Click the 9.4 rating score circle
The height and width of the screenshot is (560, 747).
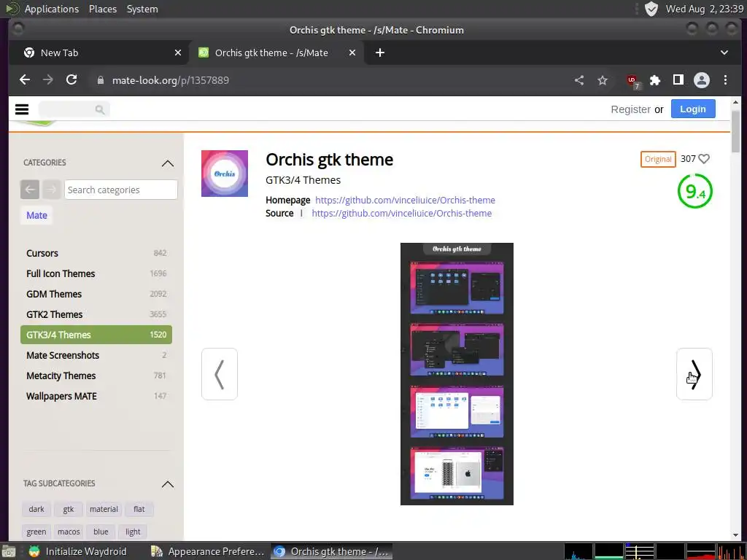pyautogui.click(x=694, y=191)
